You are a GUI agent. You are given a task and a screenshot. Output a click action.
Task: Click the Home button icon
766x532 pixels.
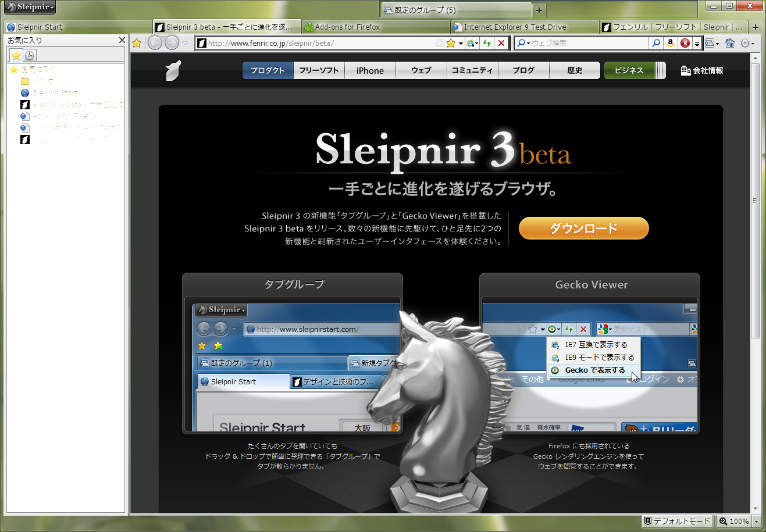[x=730, y=43]
